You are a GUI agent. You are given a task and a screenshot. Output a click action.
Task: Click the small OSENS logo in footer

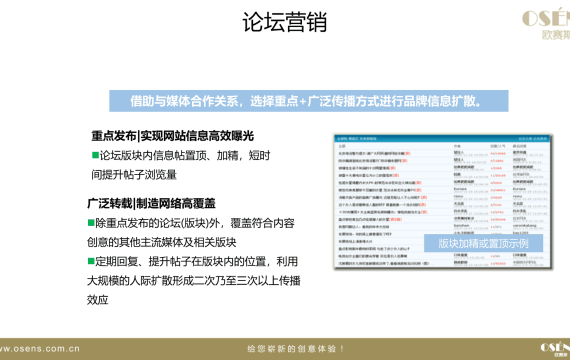pyautogui.click(x=555, y=349)
